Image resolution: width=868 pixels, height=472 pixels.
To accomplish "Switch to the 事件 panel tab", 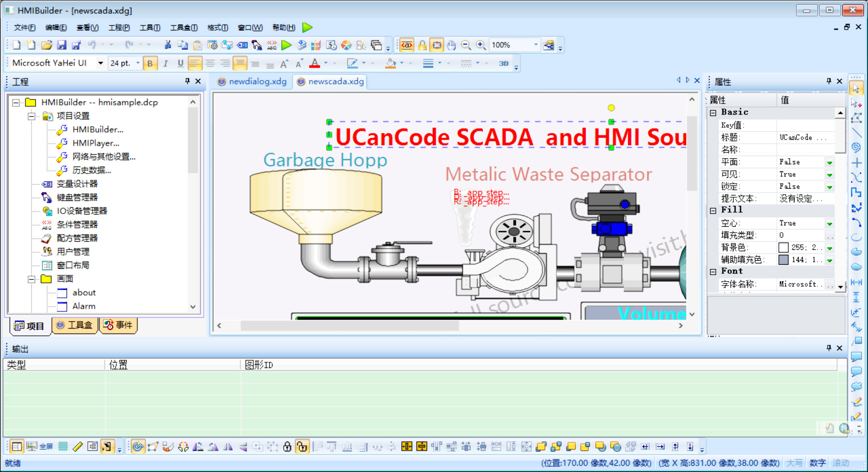I will point(118,325).
